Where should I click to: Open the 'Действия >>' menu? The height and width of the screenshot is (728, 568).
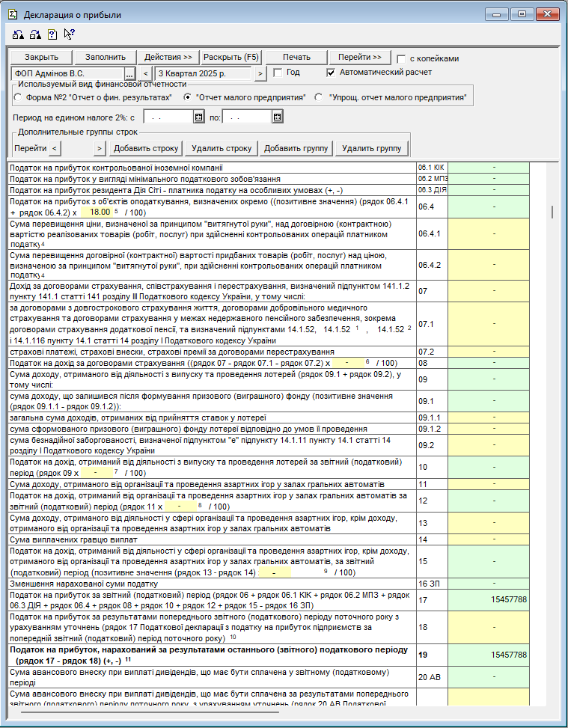(x=168, y=58)
